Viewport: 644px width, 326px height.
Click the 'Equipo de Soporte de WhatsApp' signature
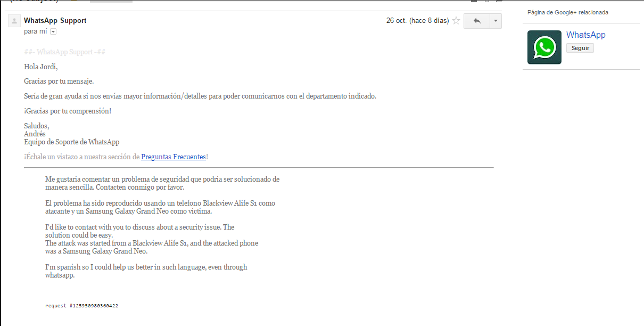click(x=72, y=142)
